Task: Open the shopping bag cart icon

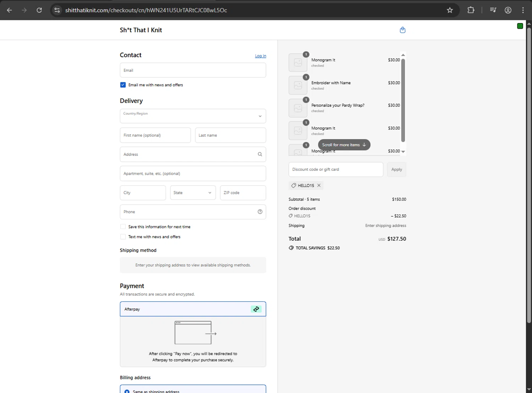Action: [403, 30]
